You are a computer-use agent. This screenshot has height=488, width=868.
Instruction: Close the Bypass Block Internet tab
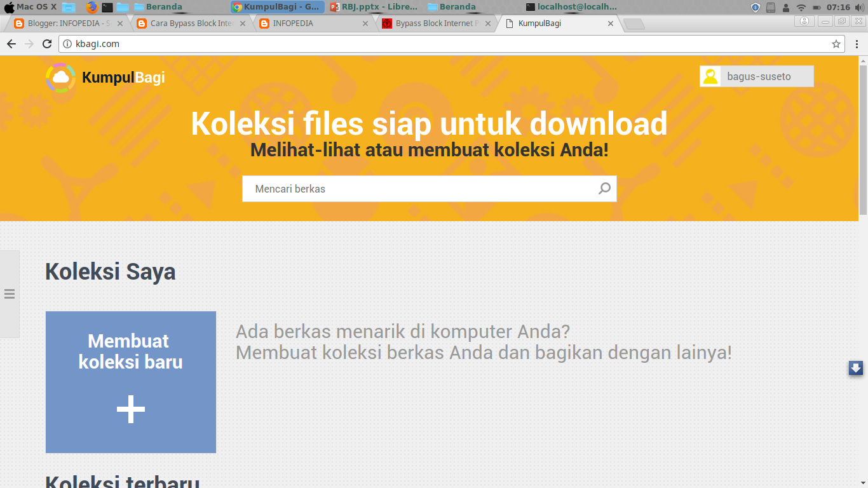(x=488, y=24)
